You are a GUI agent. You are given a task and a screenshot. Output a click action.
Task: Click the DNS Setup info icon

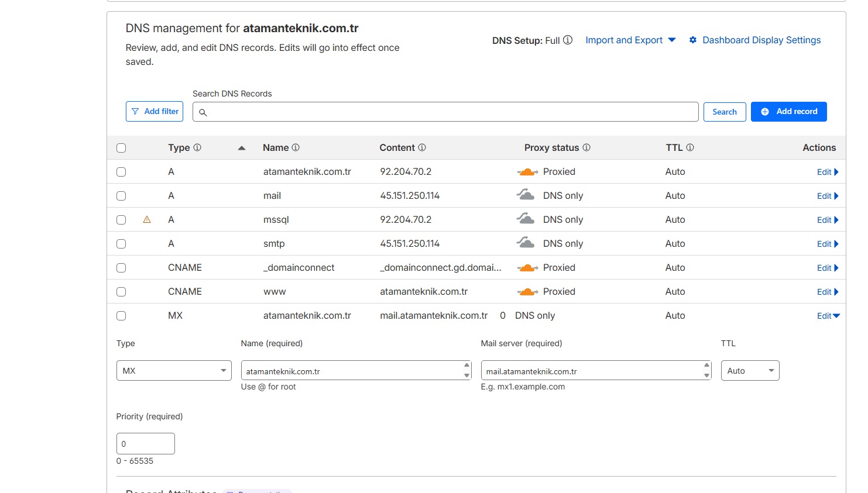coord(568,40)
